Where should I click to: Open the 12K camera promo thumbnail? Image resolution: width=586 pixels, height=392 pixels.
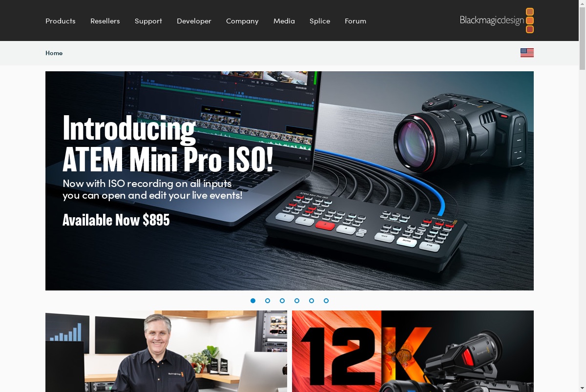click(413, 351)
